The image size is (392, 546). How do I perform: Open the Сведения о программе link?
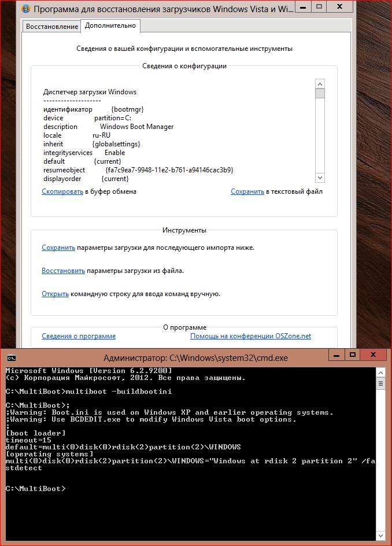(x=79, y=336)
